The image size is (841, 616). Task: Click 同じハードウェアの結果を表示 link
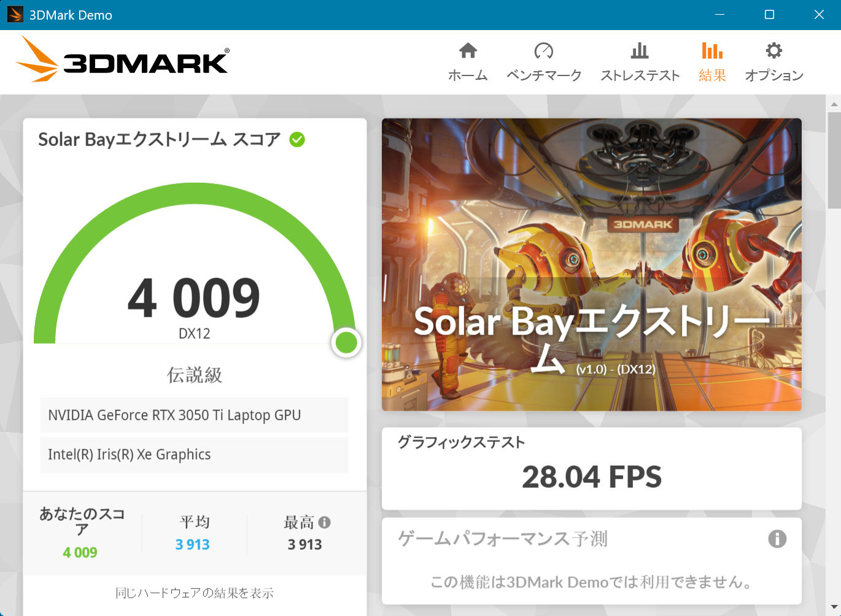click(x=195, y=593)
